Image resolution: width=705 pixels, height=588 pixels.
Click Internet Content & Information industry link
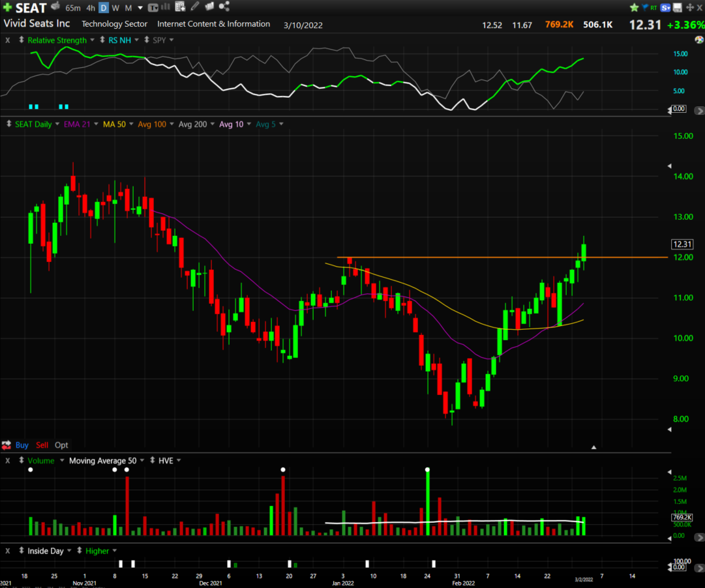pos(213,24)
